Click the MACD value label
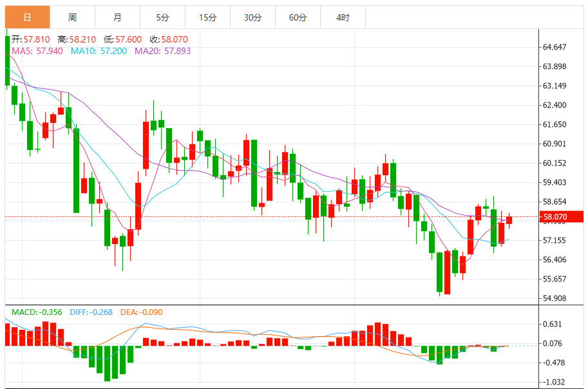Screen dimensions: 588x389 coord(37,312)
